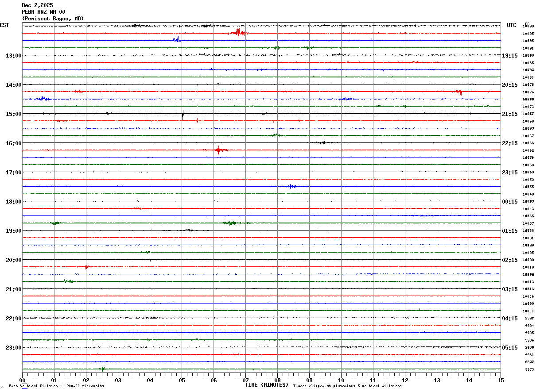The image size is (536, 392).
Task: Click minute "12" on the time axis
Action: click(405, 380)
